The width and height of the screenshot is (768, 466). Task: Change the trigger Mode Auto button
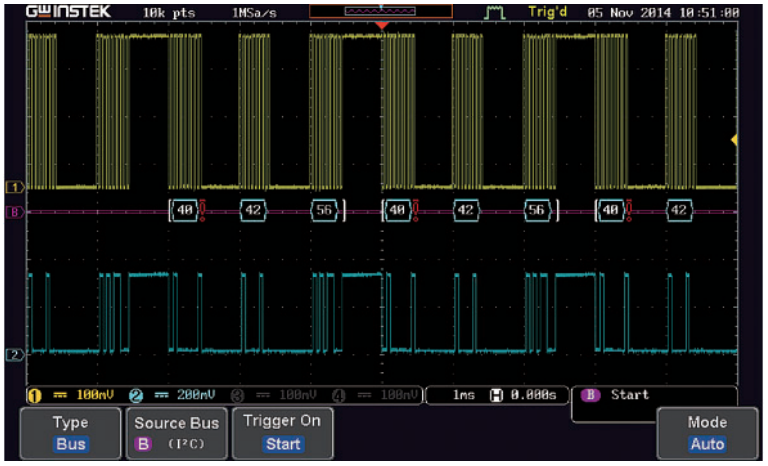click(707, 433)
